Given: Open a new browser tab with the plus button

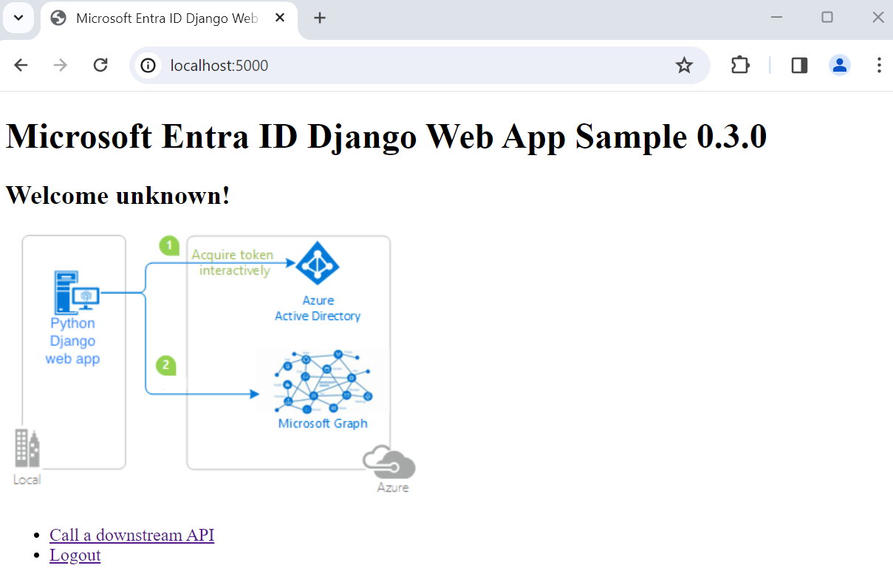Looking at the screenshot, I should coord(319,18).
